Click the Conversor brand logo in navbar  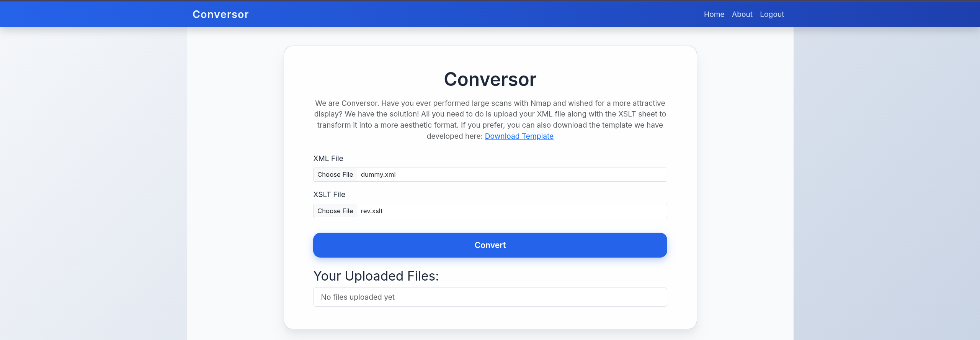click(220, 14)
